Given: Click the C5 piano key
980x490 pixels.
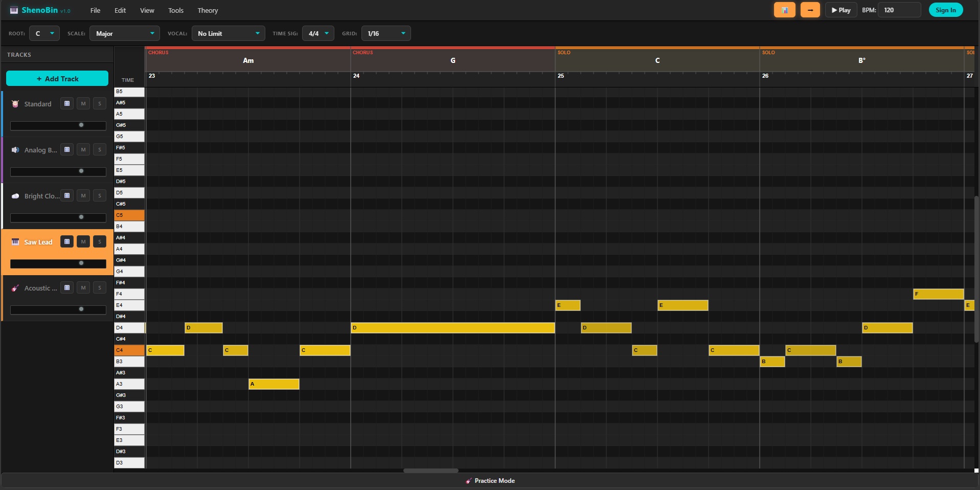Looking at the screenshot, I should coord(129,215).
